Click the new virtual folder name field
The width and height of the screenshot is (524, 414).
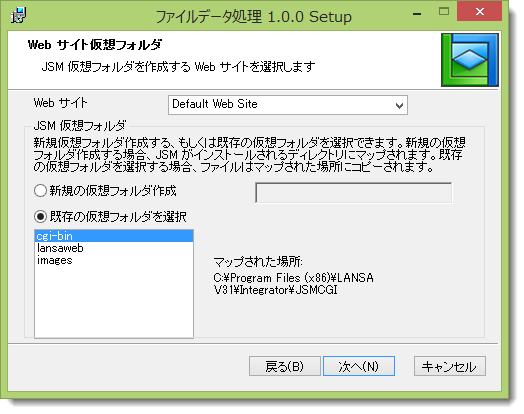point(354,192)
